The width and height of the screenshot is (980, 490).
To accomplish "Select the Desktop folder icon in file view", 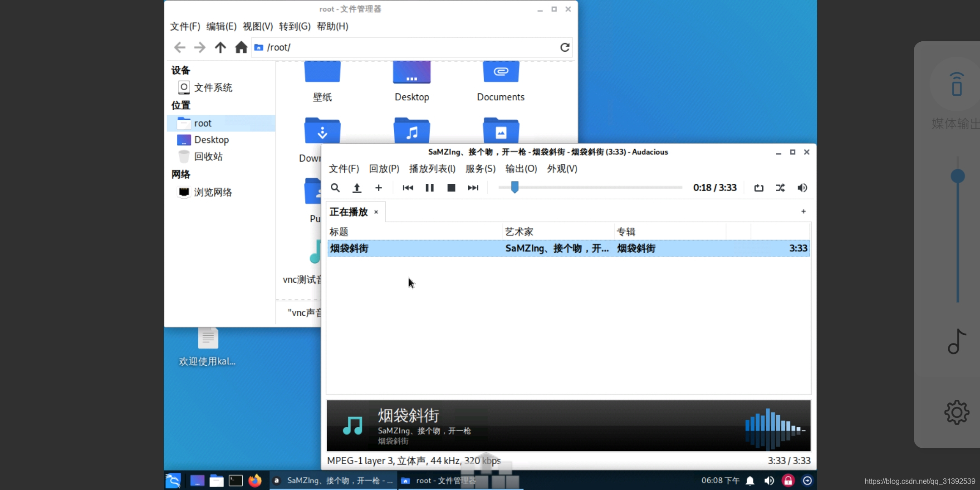I will tap(412, 82).
